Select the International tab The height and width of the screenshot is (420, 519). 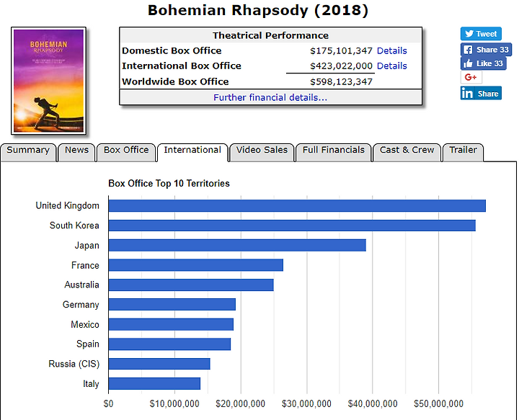pyautogui.click(x=192, y=151)
